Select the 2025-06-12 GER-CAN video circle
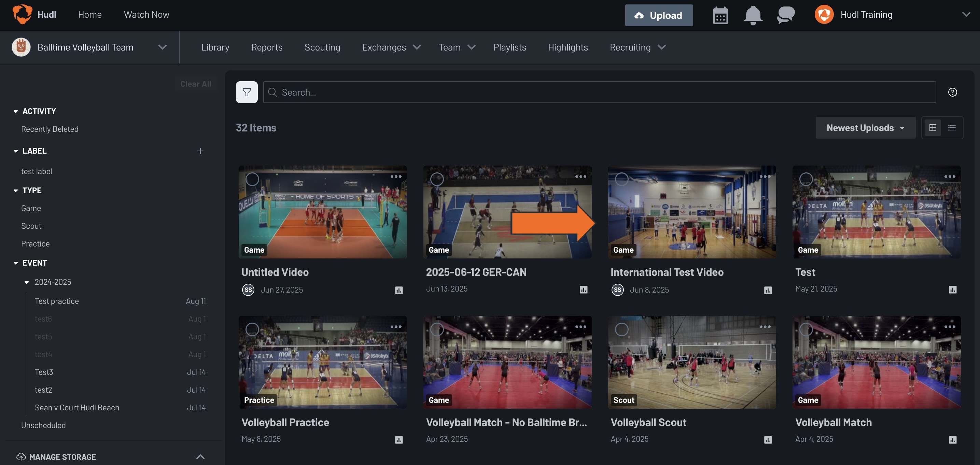 437,179
